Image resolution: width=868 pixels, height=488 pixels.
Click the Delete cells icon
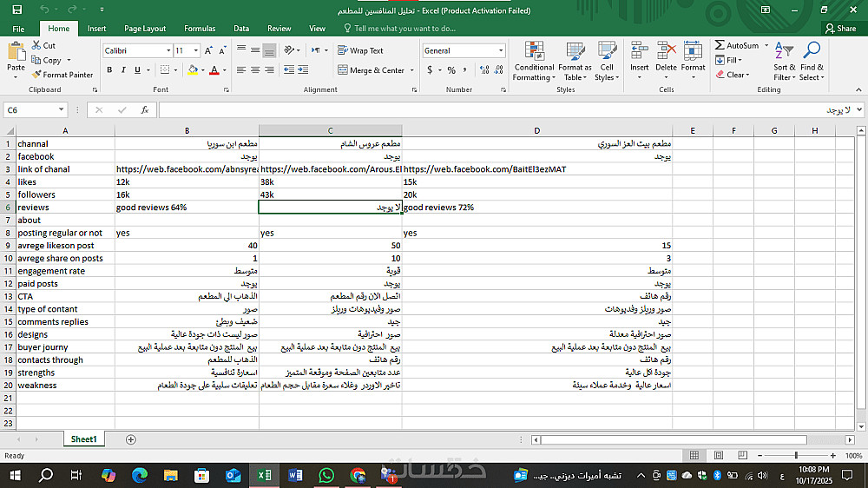coord(666,51)
